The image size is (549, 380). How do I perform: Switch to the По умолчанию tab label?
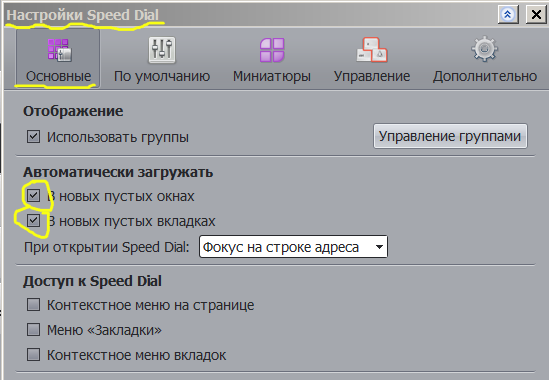click(162, 76)
